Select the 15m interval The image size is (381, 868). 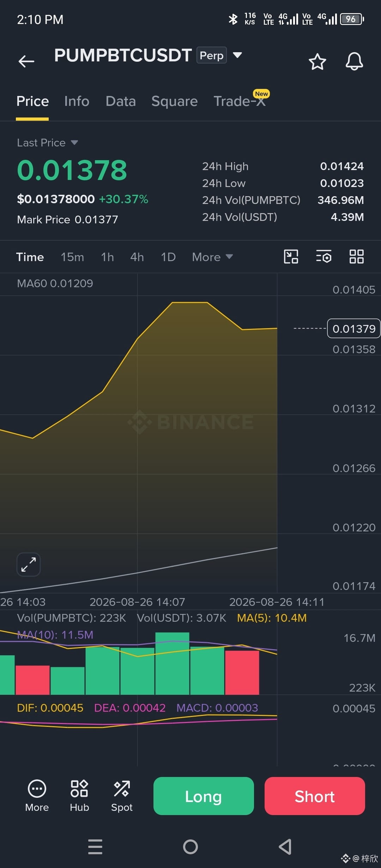(x=72, y=257)
